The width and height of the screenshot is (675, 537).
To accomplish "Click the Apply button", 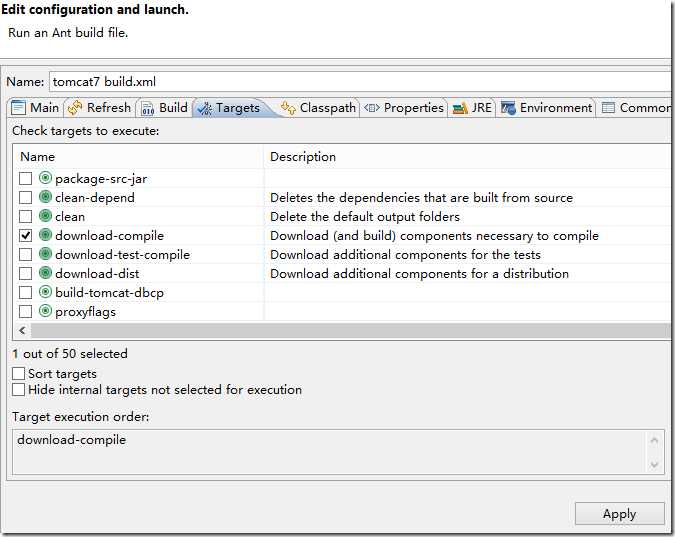I will coord(619,513).
